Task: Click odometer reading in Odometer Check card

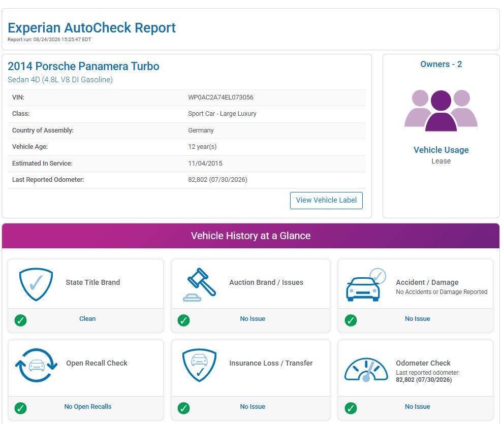Action: click(x=424, y=380)
